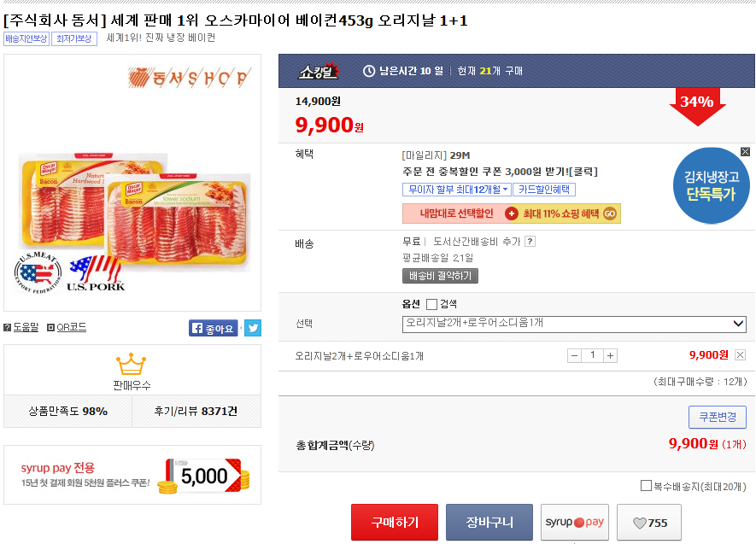Expand the 무이자 할부 최대12개월 dropdown
756x544 pixels.
coord(457,190)
